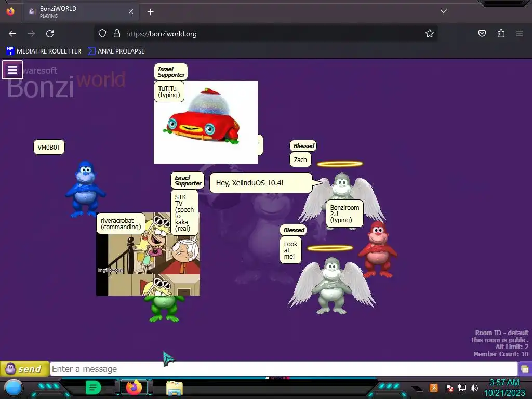Click the Member Count: 10 text
The image size is (532, 399).
point(501,354)
